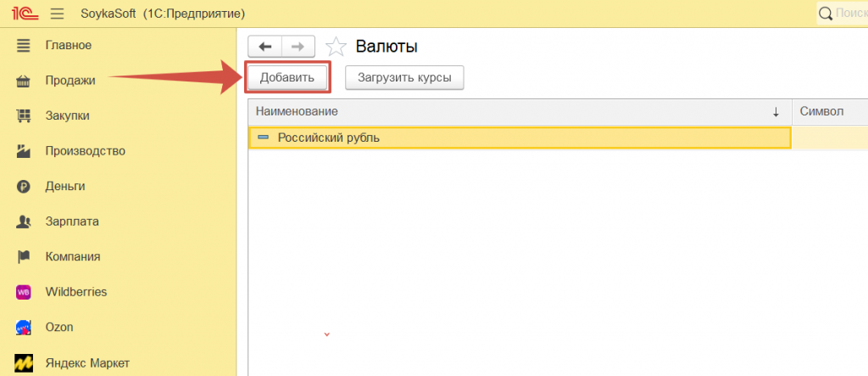
Task: Open the Продажи section
Action: coord(70,81)
